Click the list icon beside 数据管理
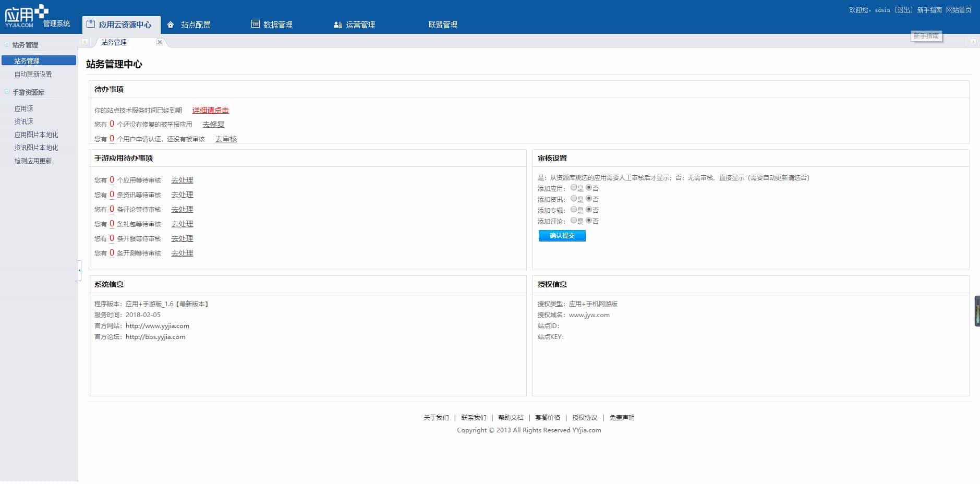980x484 pixels. point(255,24)
